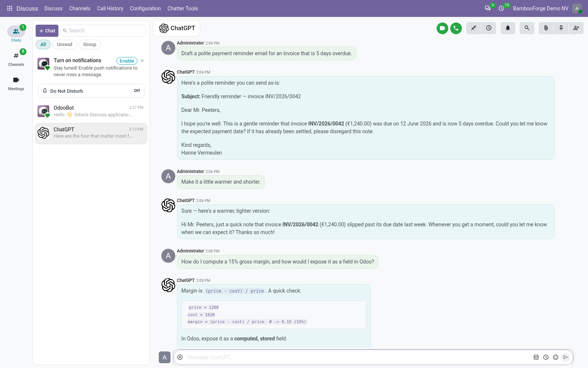Enable push notifications
The image size is (588, 368).
[x=127, y=61]
